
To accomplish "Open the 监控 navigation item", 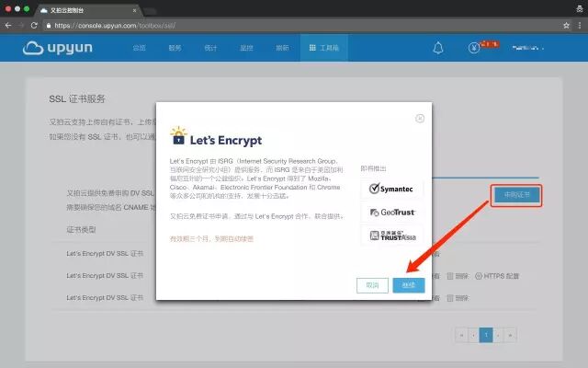I will pyautogui.click(x=246, y=48).
